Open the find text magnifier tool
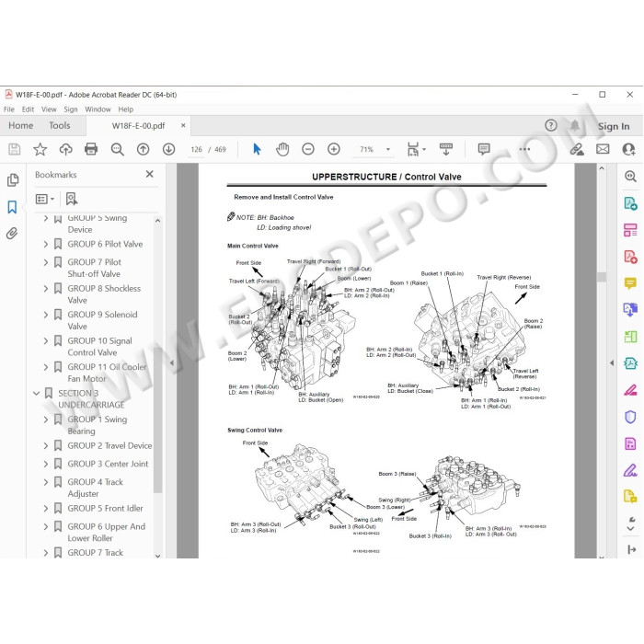 [x=117, y=149]
